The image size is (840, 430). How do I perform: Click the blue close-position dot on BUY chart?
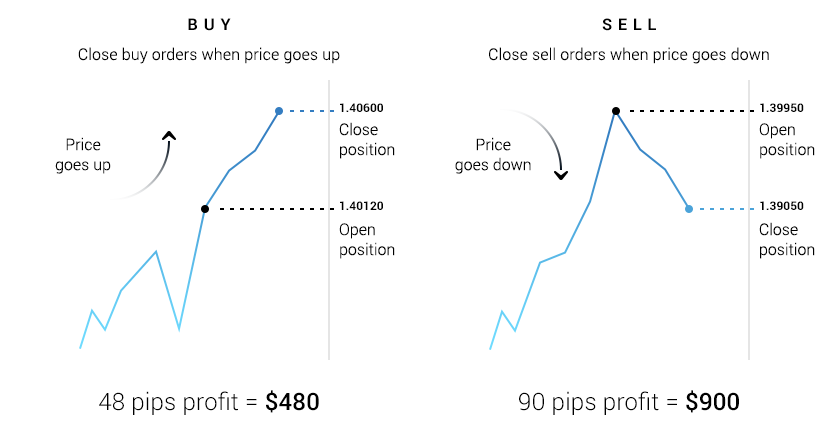click(279, 111)
